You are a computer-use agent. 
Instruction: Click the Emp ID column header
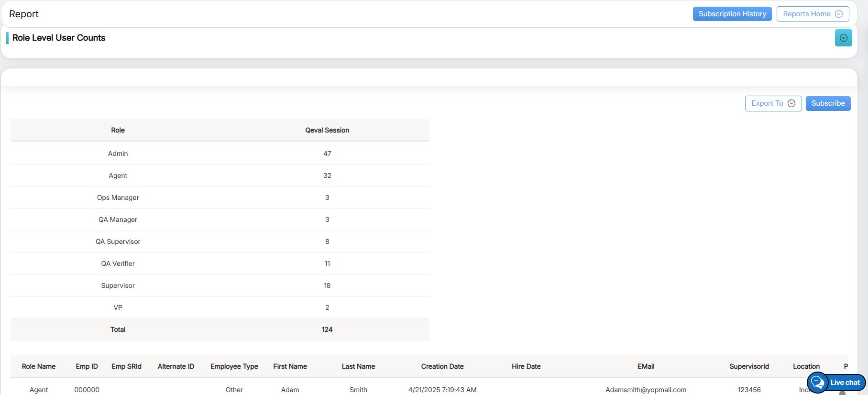click(87, 366)
